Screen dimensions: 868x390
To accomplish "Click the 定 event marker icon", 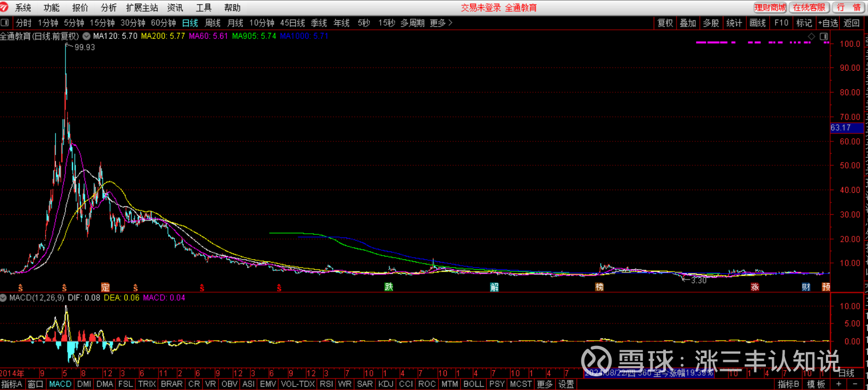I will pyautogui.click(x=105, y=287).
